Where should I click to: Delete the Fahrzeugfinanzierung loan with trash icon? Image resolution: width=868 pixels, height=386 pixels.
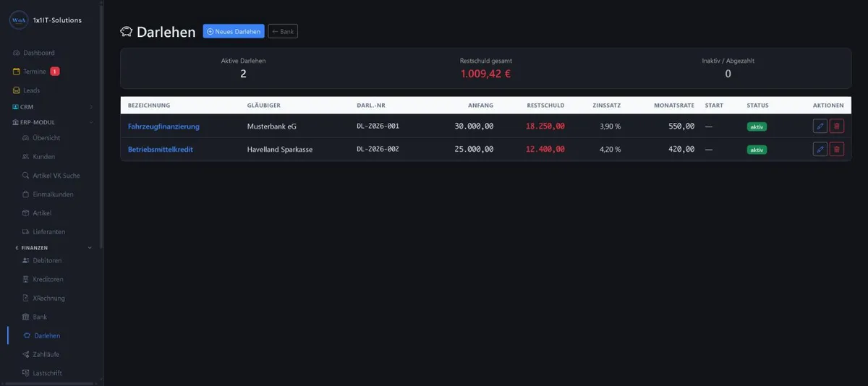(837, 126)
